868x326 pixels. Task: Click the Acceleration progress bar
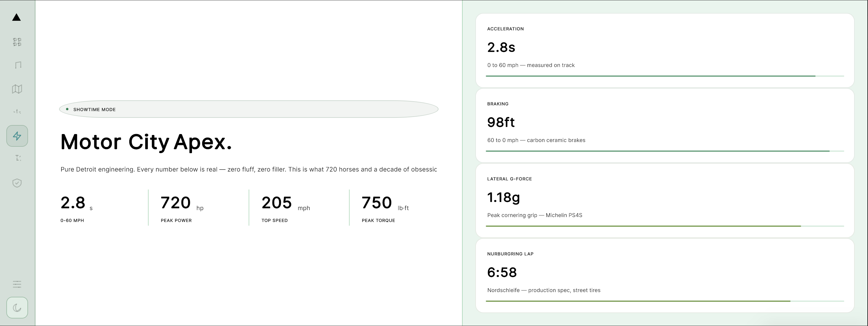[x=665, y=76]
